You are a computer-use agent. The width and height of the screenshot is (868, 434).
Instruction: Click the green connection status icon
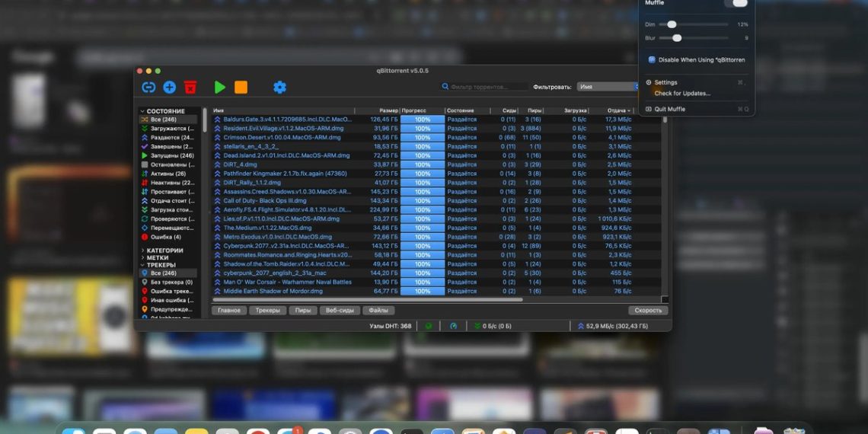pos(429,326)
